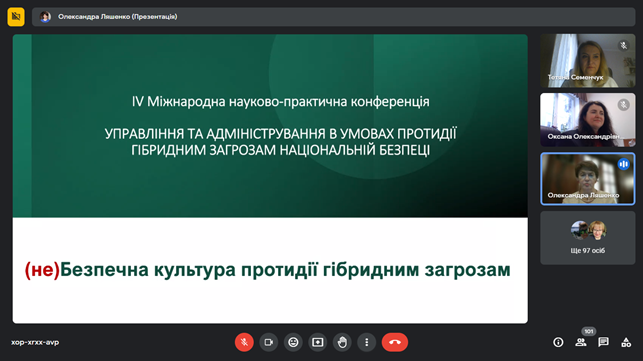The width and height of the screenshot is (643, 361).
Task: Click presenter avatar in top bar
Action: (45, 17)
